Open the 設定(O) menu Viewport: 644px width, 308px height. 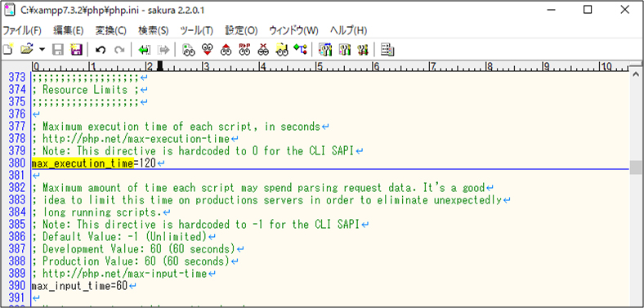[x=241, y=30]
